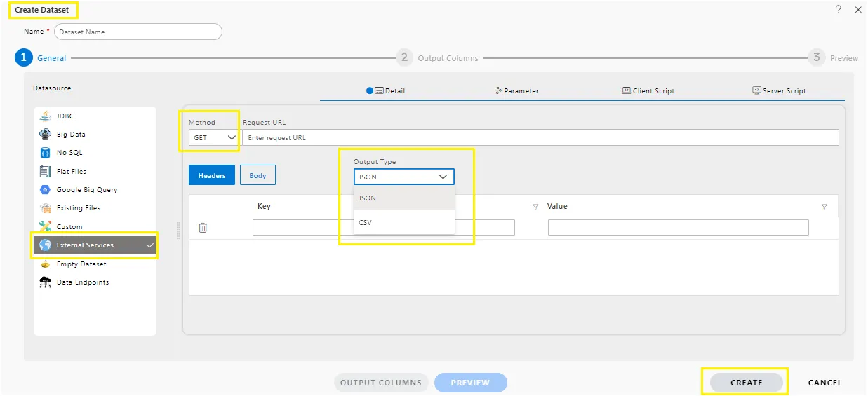Click the External Services globe icon
Viewport: 868px width, 396px height.
pos(45,245)
